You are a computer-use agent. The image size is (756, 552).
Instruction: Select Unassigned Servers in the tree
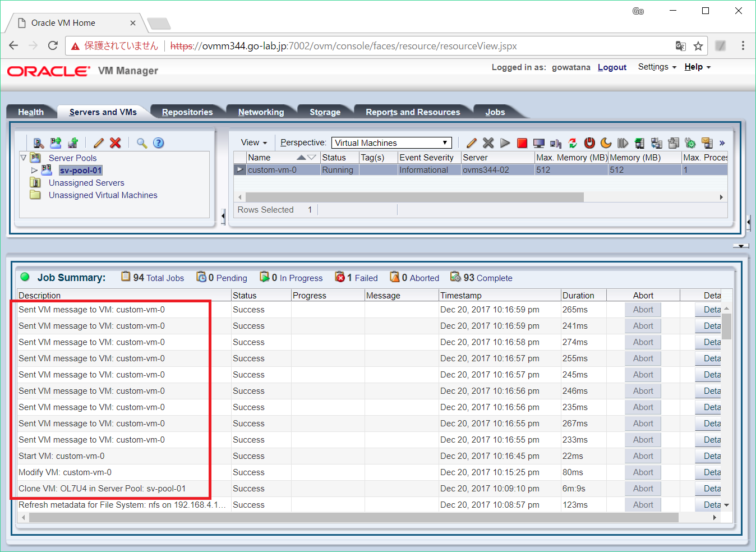(x=86, y=183)
